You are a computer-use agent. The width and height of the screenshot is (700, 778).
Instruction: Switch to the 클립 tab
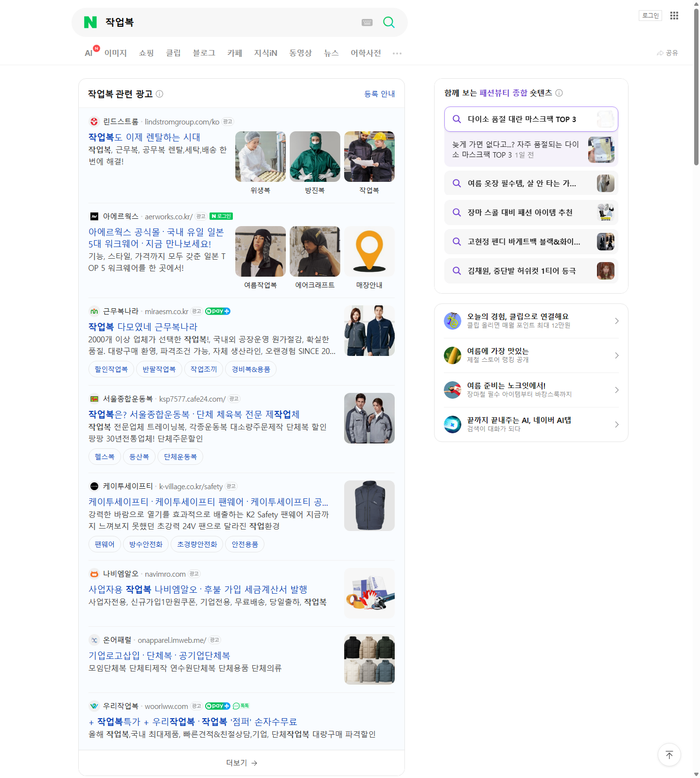pos(174,53)
